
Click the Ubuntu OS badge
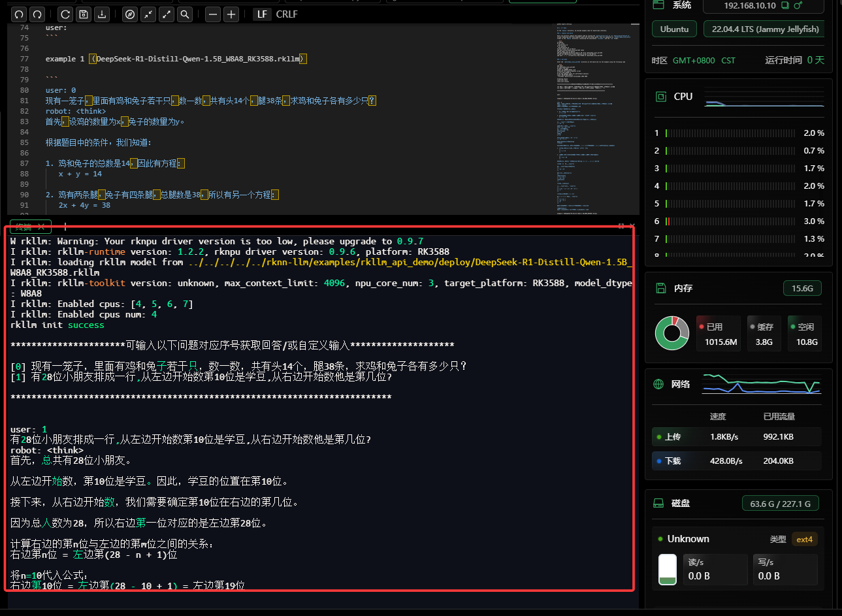(x=674, y=29)
